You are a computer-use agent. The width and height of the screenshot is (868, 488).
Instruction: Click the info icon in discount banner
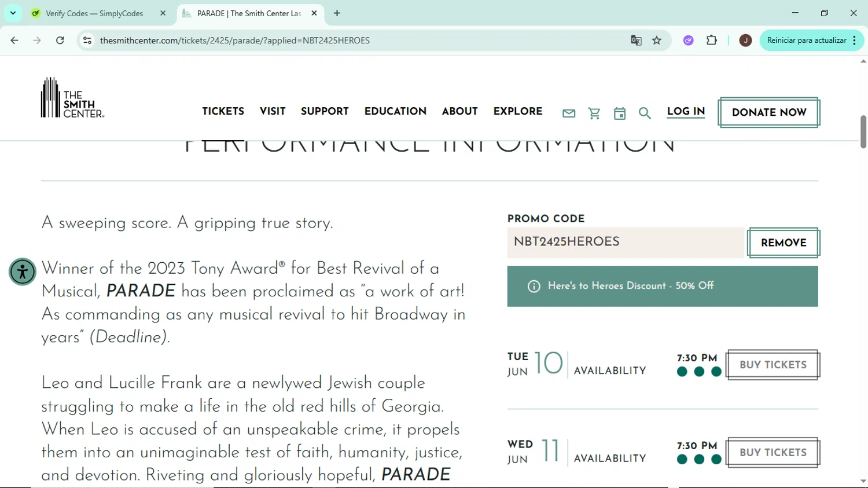[x=534, y=286]
